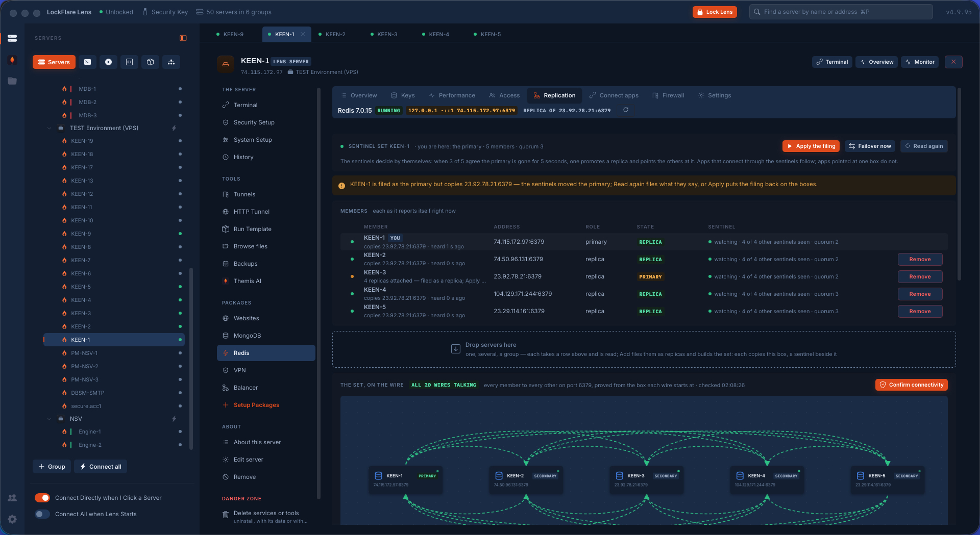Open the Performance tab
The image size is (980, 535).
(x=452, y=95)
